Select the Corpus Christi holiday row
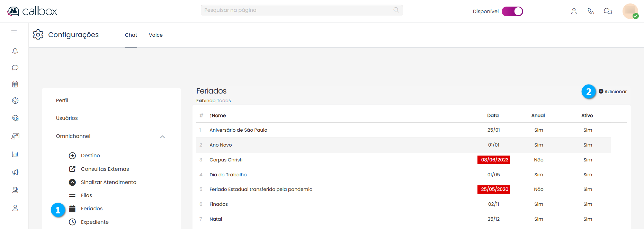This screenshot has height=229, width=644. [x=226, y=160]
